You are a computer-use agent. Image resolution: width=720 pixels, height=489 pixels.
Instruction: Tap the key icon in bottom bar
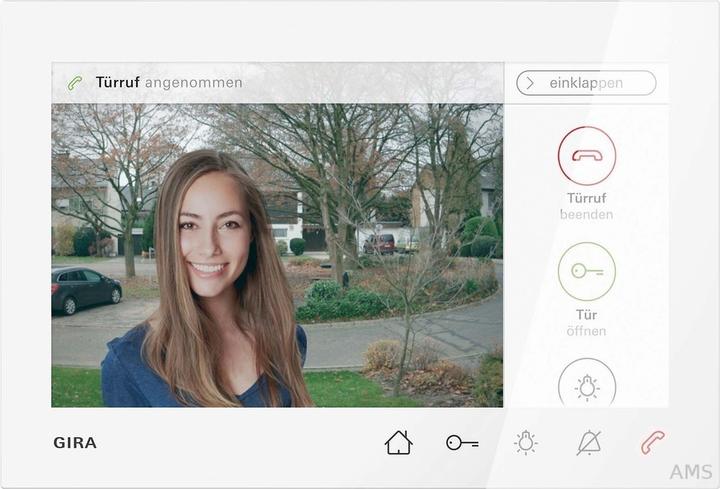[x=462, y=442]
